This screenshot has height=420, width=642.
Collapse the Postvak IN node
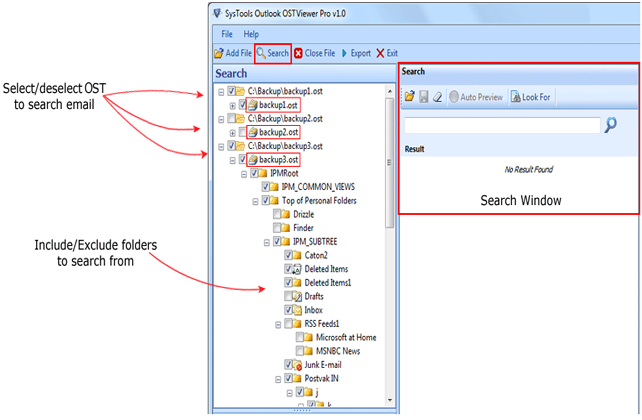pos(278,379)
